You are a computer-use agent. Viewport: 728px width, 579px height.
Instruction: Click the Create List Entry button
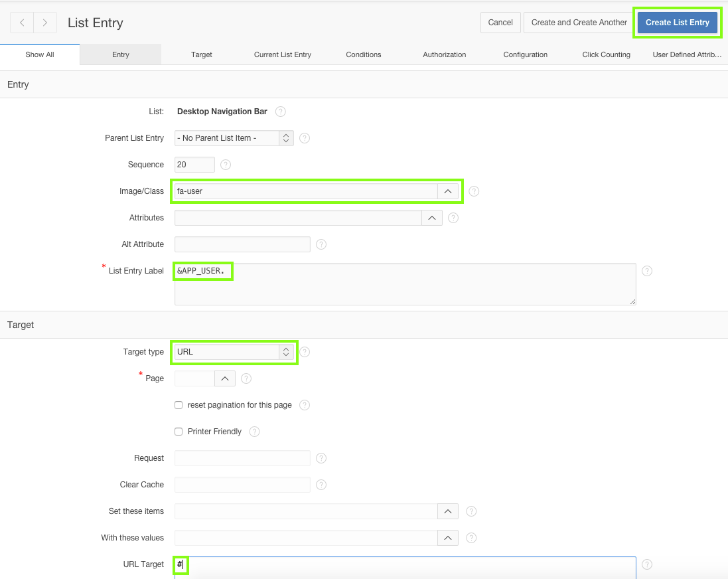pyautogui.click(x=677, y=22)
